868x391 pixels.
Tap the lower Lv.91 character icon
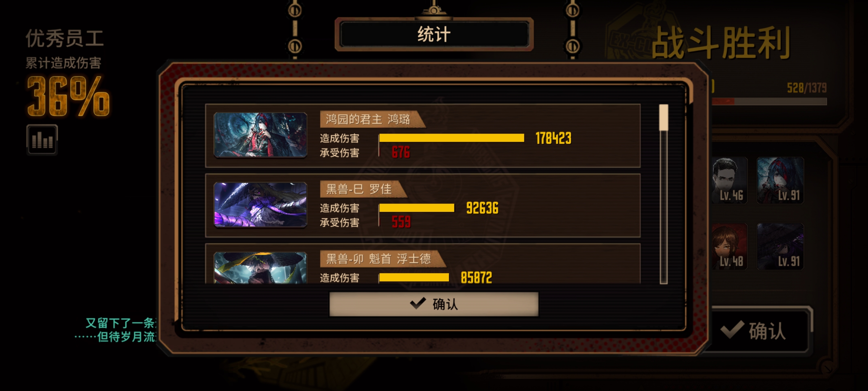(780, 247)
